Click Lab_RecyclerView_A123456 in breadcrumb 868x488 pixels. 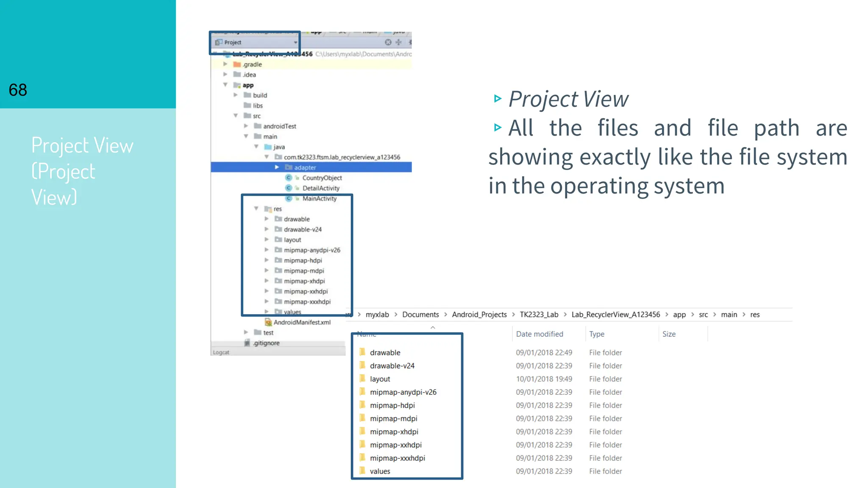tap(615, 315)
